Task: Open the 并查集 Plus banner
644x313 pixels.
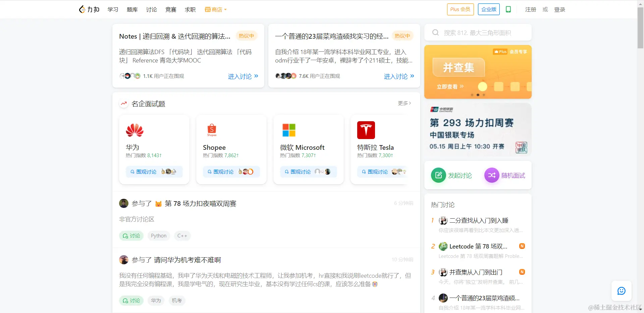Action: tap(478, 72)
